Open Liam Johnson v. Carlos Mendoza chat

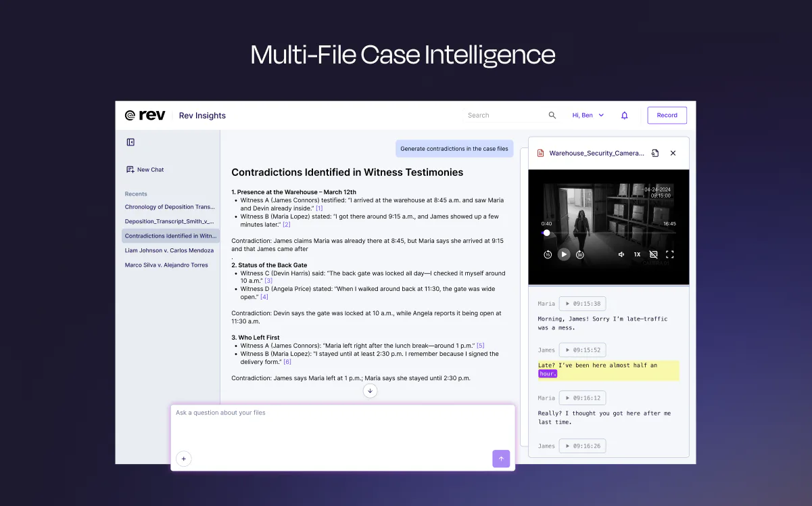tap(169, 250)
